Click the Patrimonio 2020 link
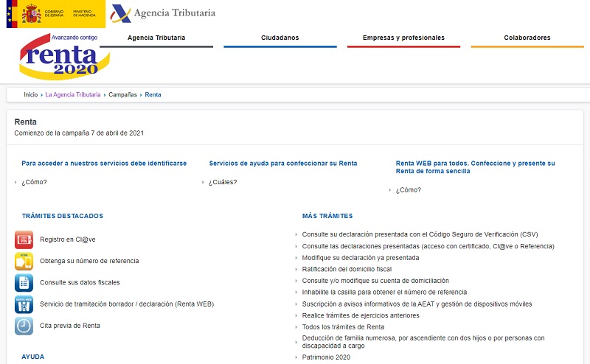 (326, 357)
